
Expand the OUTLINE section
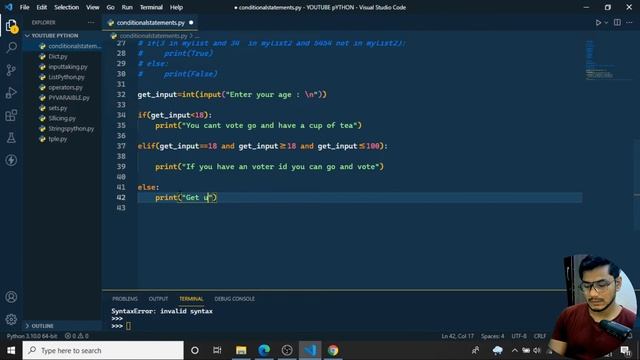click(42, 326)
